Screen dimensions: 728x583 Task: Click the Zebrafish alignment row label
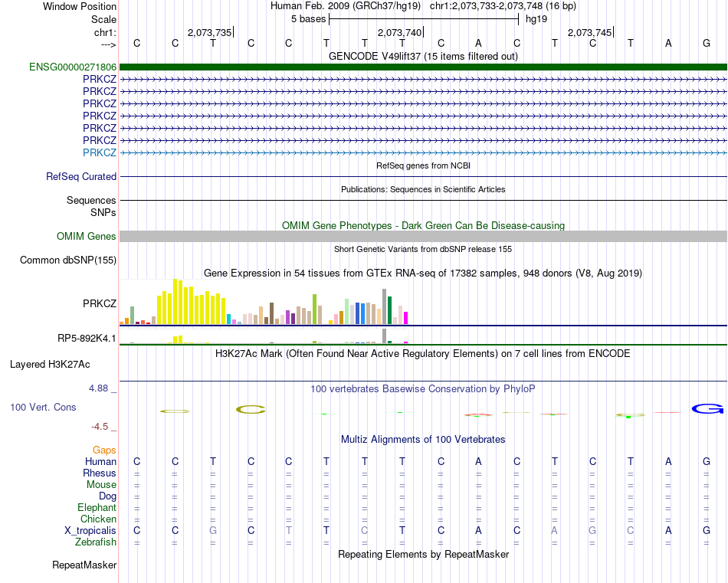96,542
